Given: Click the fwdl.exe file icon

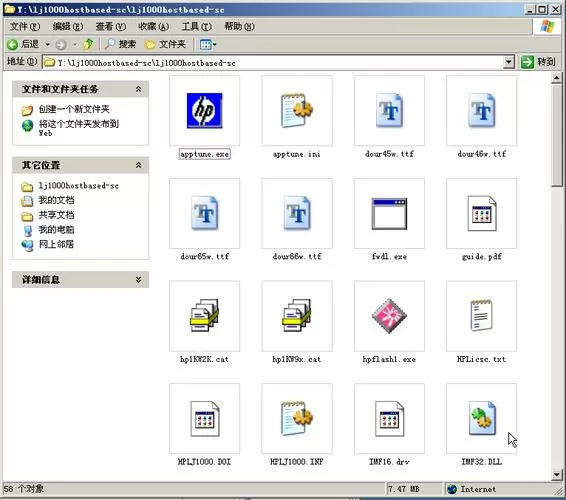Looking at the screenshot, I should click(x=389, y=214).
